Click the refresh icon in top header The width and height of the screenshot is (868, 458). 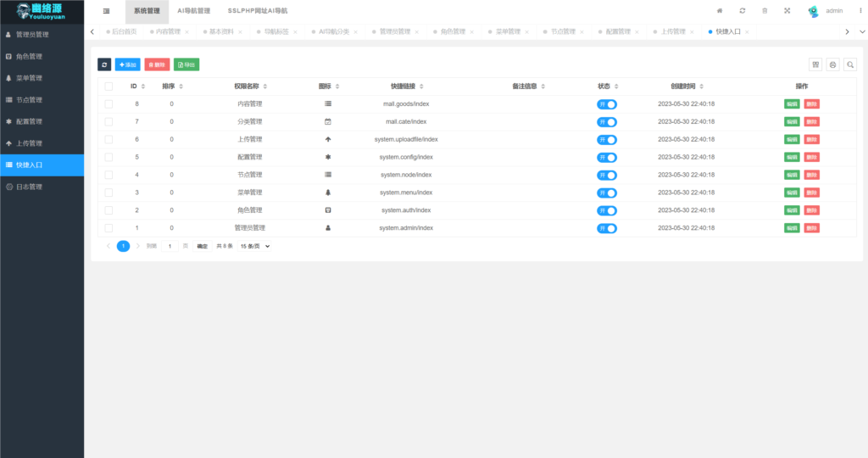click(x=743, y=11)
